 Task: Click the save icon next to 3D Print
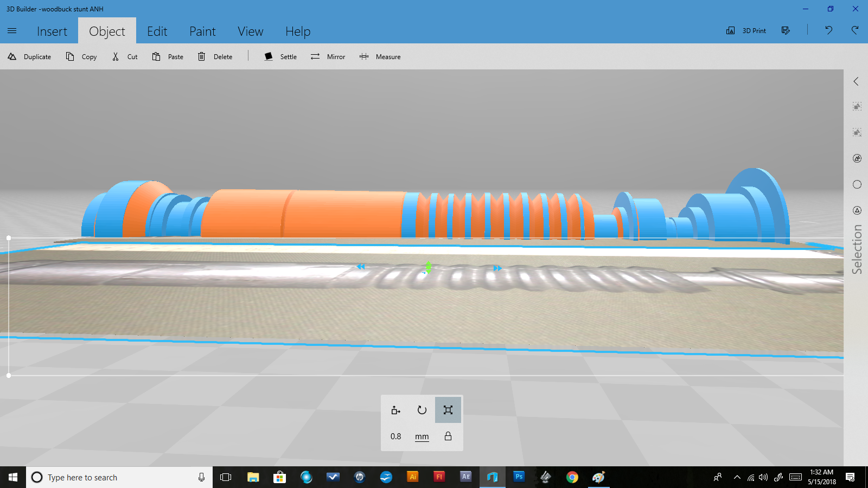pos(786,30)
